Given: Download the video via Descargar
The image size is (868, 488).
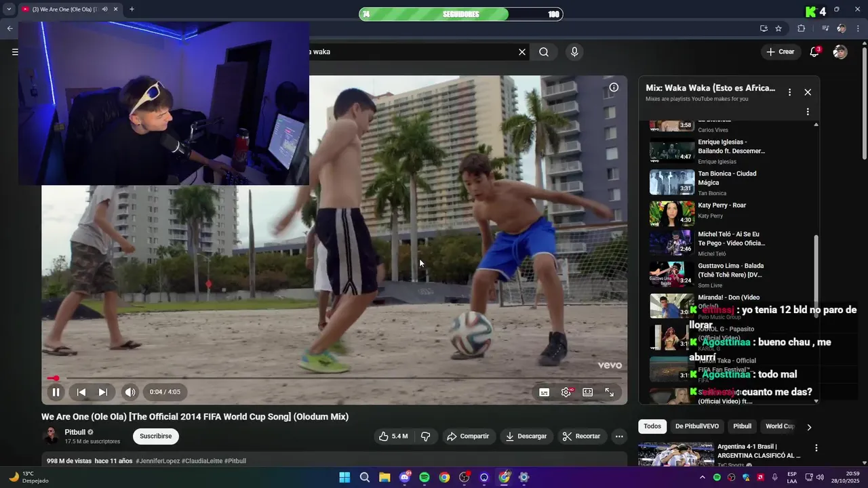Looking at the screenshot, I should click(526, 436).
